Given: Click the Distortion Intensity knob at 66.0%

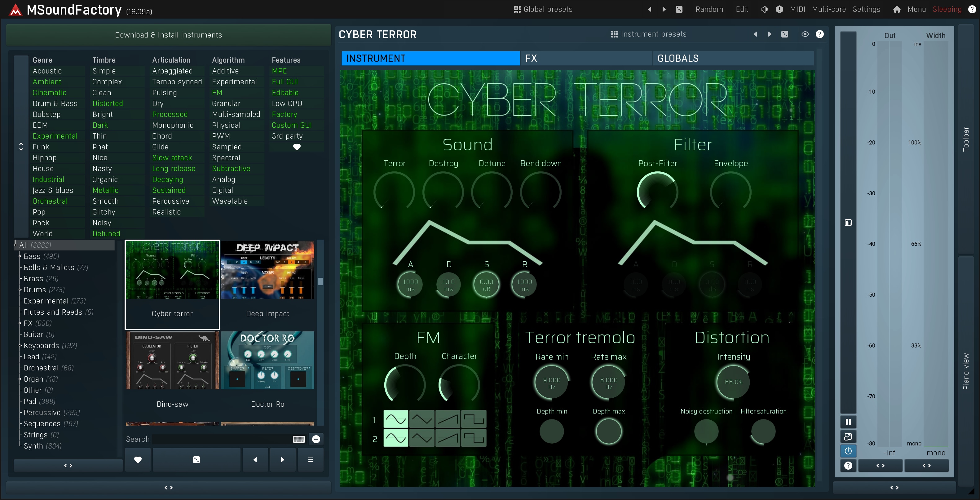Looking at the screenshot, I should (x=733, y=382).
